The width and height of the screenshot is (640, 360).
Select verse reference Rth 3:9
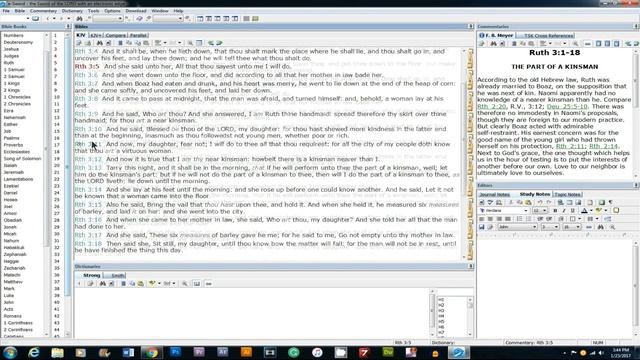pyautogui.click(x=86, y=114)
